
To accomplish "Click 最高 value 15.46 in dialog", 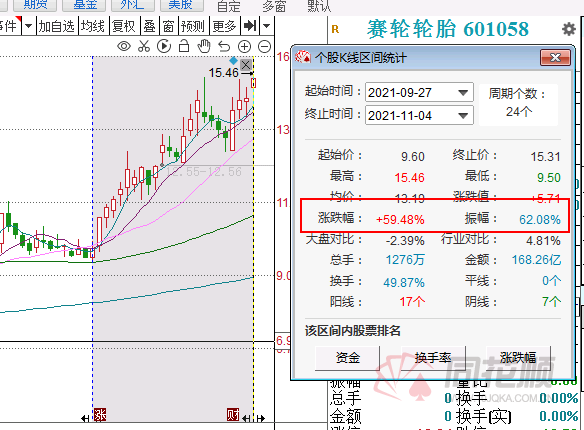I will click(x=409, y=178).
